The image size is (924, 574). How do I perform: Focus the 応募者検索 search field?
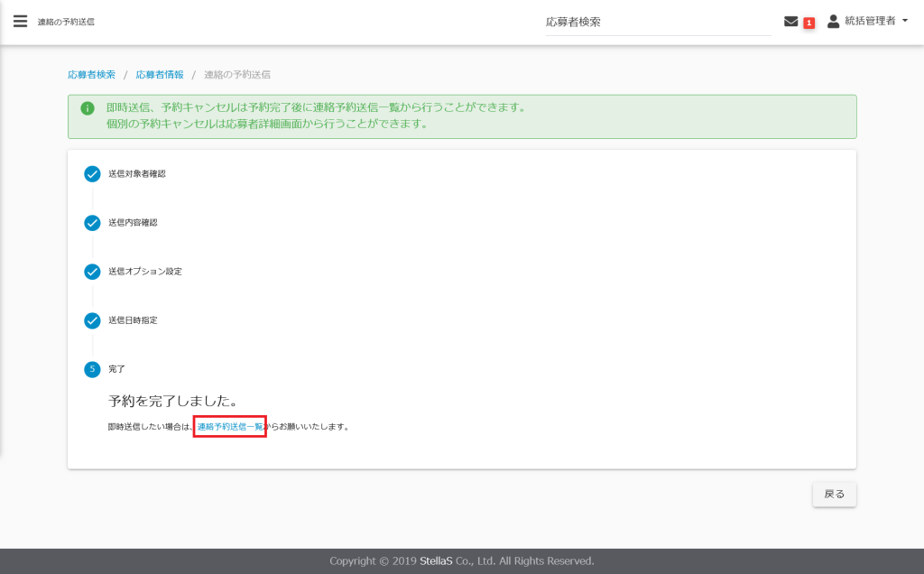coord(658,22)
